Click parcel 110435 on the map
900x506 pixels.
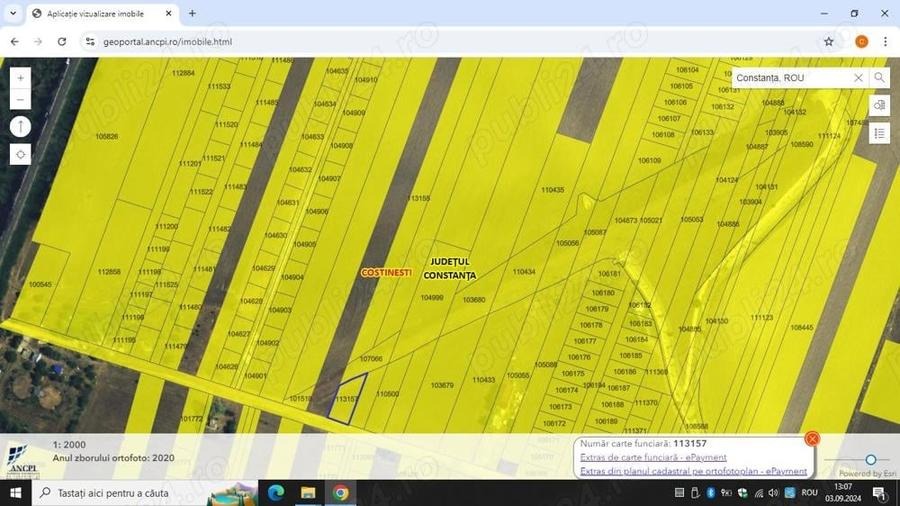(x=552, y=190)
